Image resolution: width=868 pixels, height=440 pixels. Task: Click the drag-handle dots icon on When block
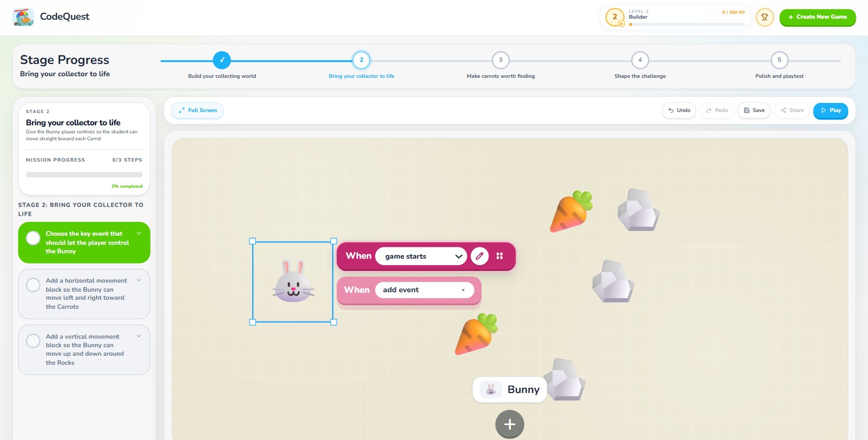click(500, 256)
